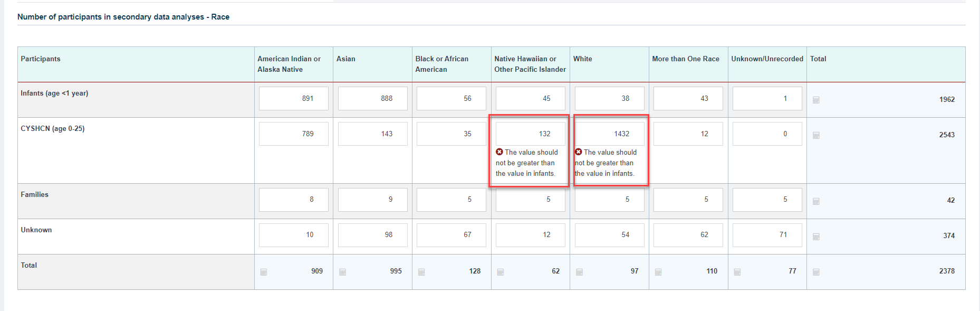Click calculator icon beside grand total 2378
980x311 pixels.
816,272
